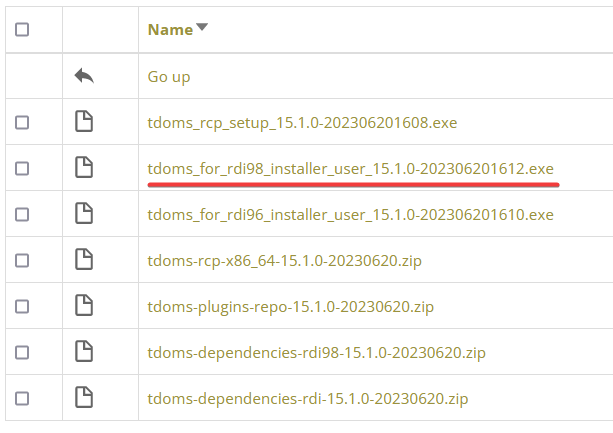
Task: Open tdoms-dependencies-rdi98 zip link
Action: pyautogui.click(x=316, y=352)
